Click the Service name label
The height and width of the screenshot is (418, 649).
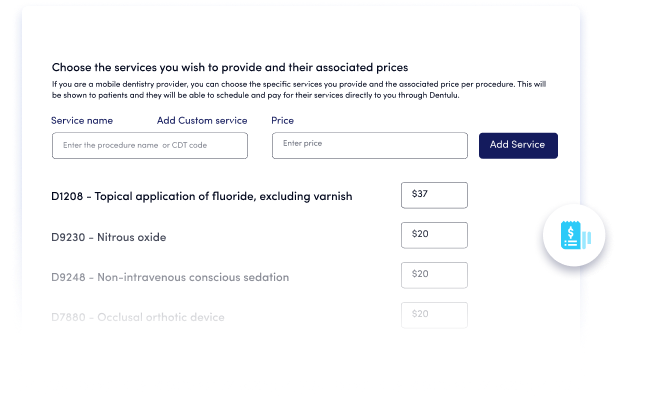pos(82,120)
